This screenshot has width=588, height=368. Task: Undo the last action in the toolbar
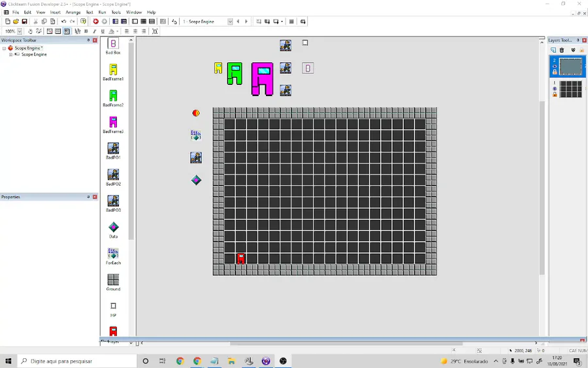tap(64, 22)
